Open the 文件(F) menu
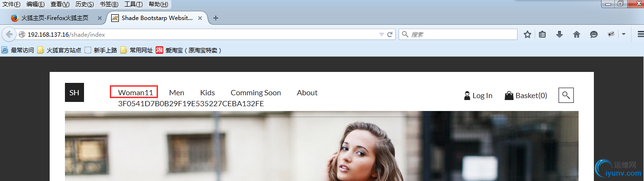Image resolution: width=644 pixels, height=181 pixels. tap(11, 4)
